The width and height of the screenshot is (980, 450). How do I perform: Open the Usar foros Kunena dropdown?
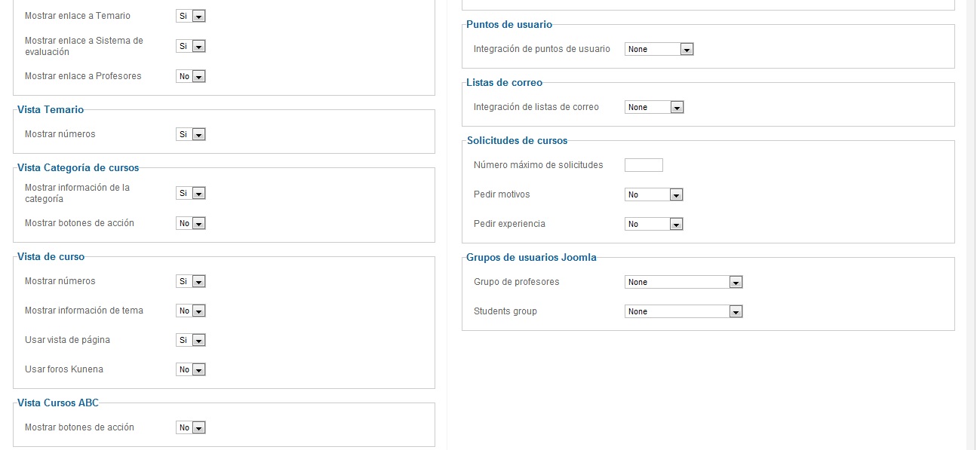[x=191, y=369]
